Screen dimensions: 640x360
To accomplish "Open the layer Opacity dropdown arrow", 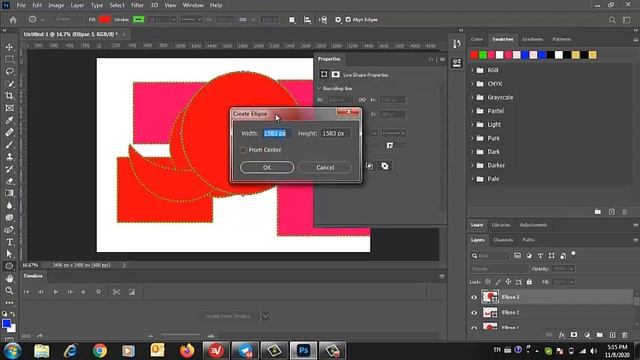I will tap(571, 269).
